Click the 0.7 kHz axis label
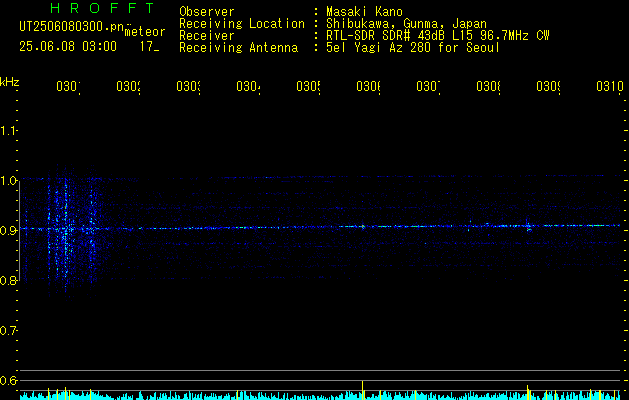 coord(8,330)
